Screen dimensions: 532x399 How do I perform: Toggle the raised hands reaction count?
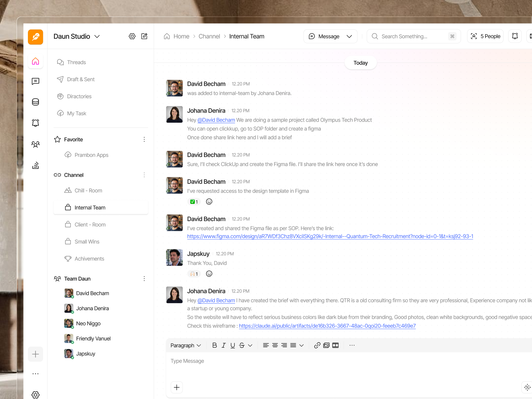[194, 274]
